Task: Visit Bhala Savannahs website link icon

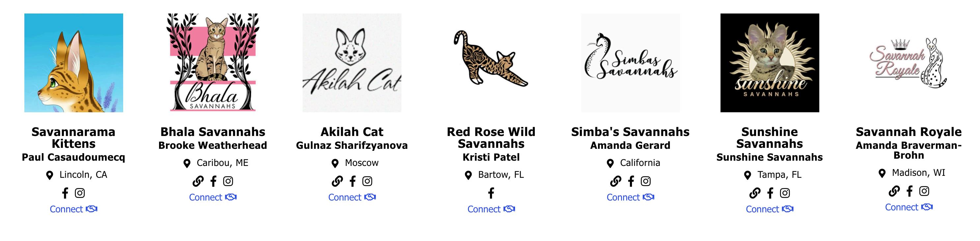Action: pyautogui.click(x=198, y=181)
